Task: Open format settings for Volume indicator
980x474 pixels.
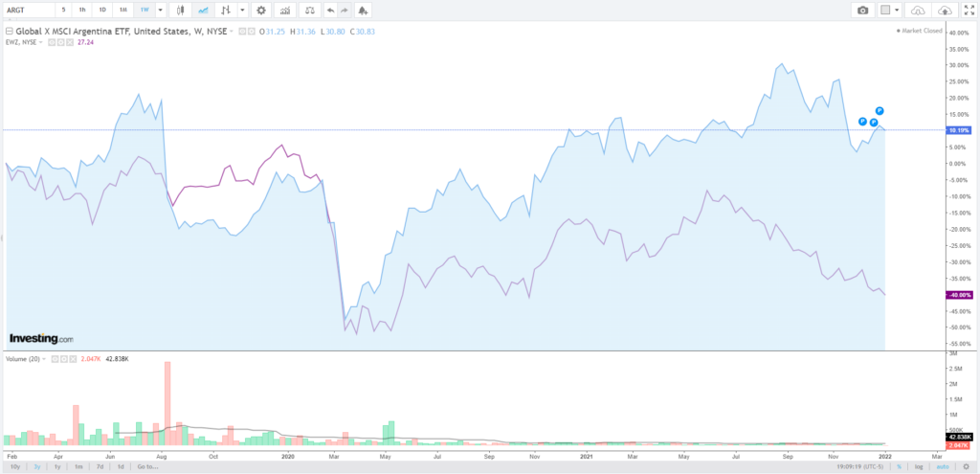Action: [x=64, y=359]
